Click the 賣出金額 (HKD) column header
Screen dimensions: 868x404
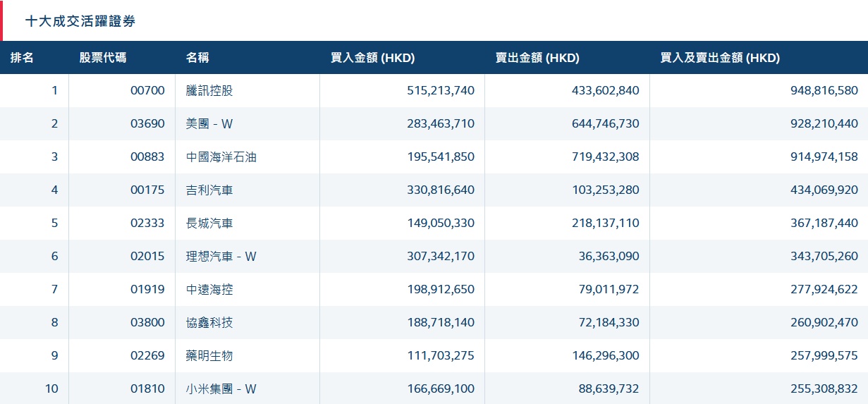click(x=538, y=58)
